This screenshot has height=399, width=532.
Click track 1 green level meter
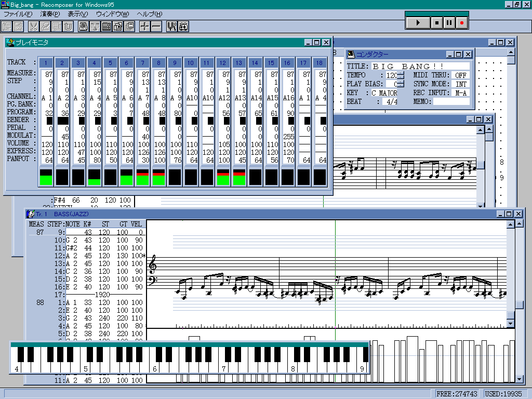[x=46, y=177]
